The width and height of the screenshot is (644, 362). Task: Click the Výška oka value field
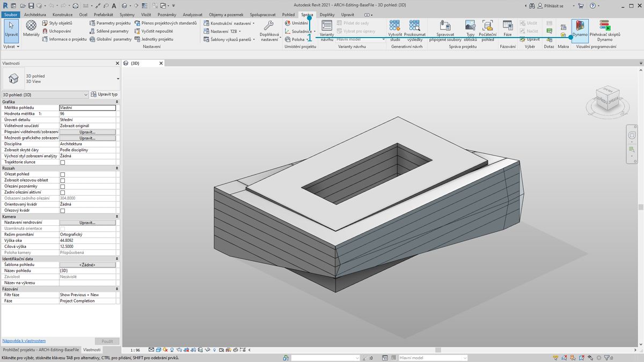coord(87,241)
